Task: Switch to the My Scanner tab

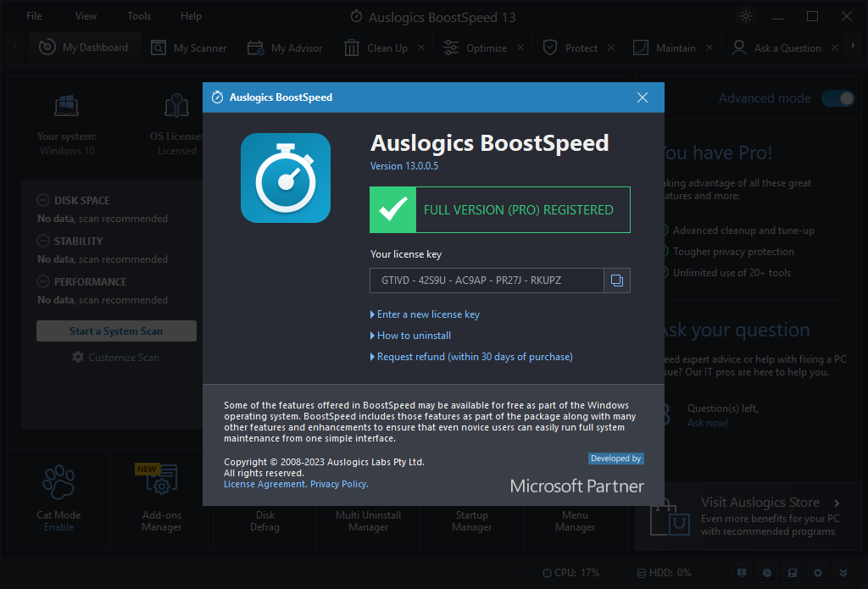Action: click(x=189, y=48)
